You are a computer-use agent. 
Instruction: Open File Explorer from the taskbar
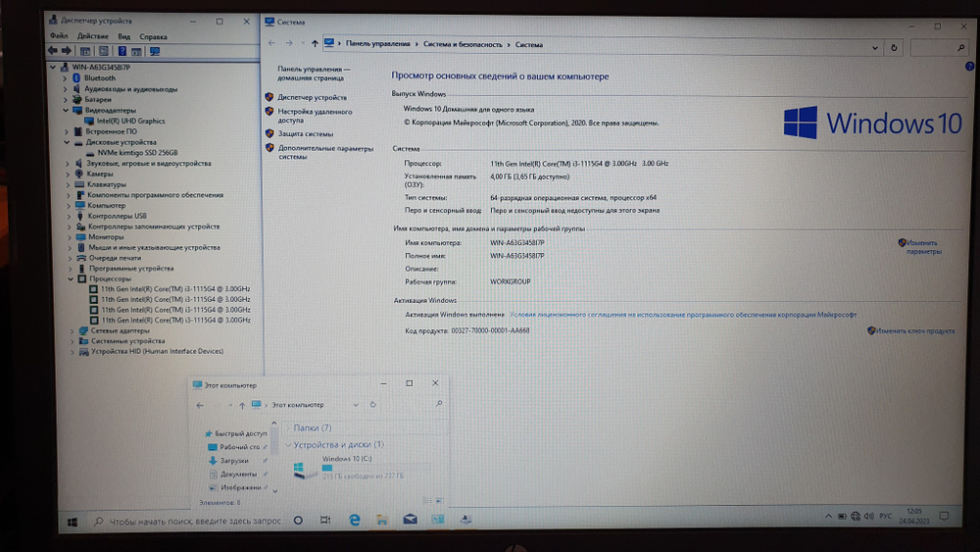(382, 520)
